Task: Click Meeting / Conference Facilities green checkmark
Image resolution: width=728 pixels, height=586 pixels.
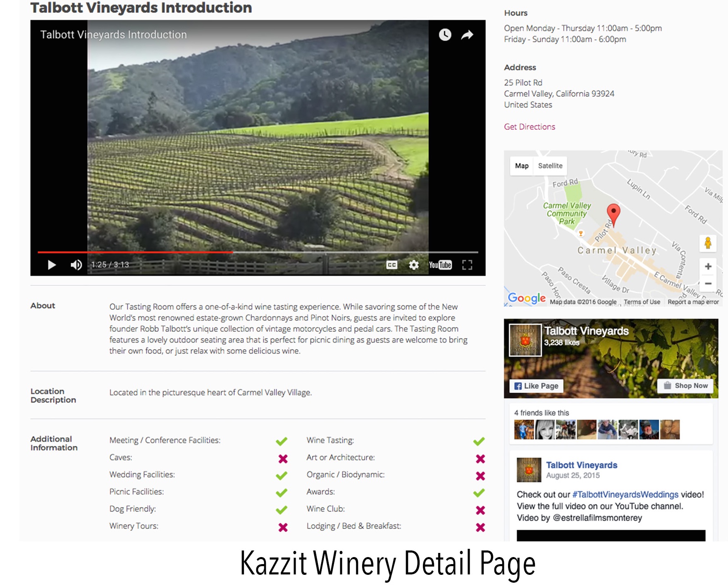Action: click(282, 441)
